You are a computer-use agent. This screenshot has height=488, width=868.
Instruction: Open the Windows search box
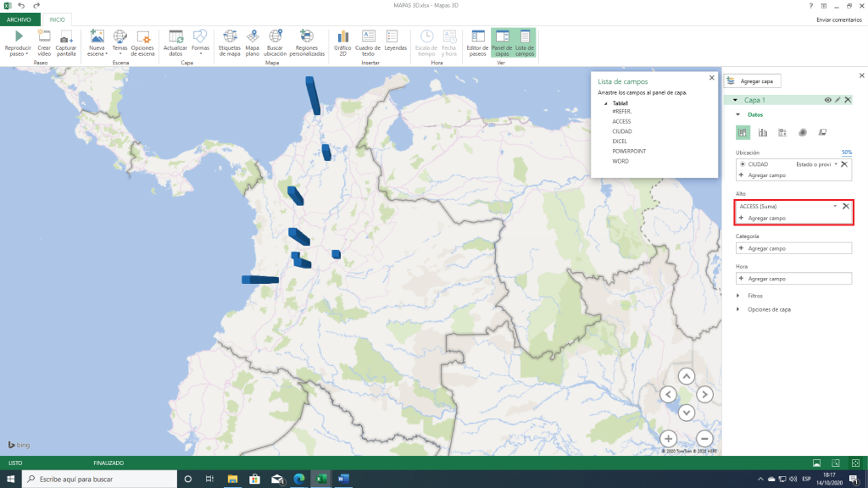click(93, 478)
